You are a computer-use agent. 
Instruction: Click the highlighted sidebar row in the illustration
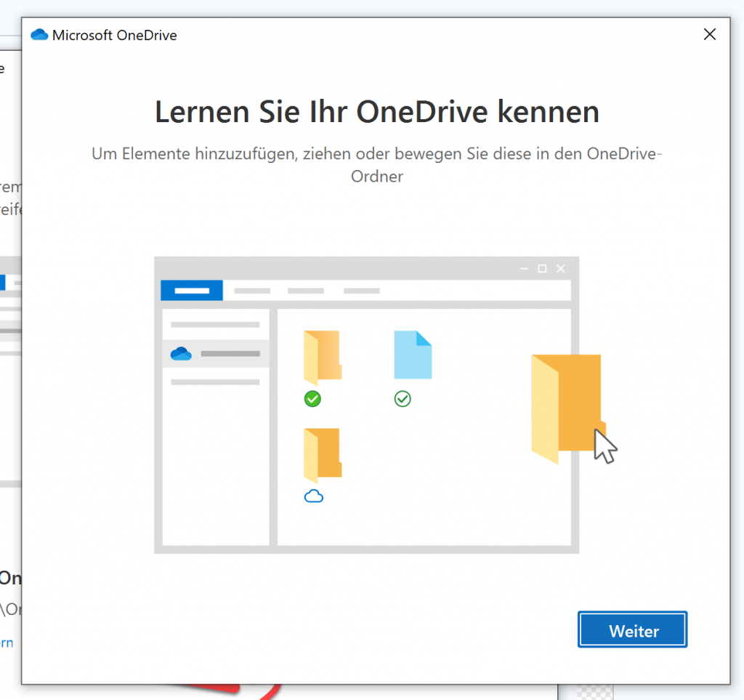pyautogui.click(x=216, y=353)
